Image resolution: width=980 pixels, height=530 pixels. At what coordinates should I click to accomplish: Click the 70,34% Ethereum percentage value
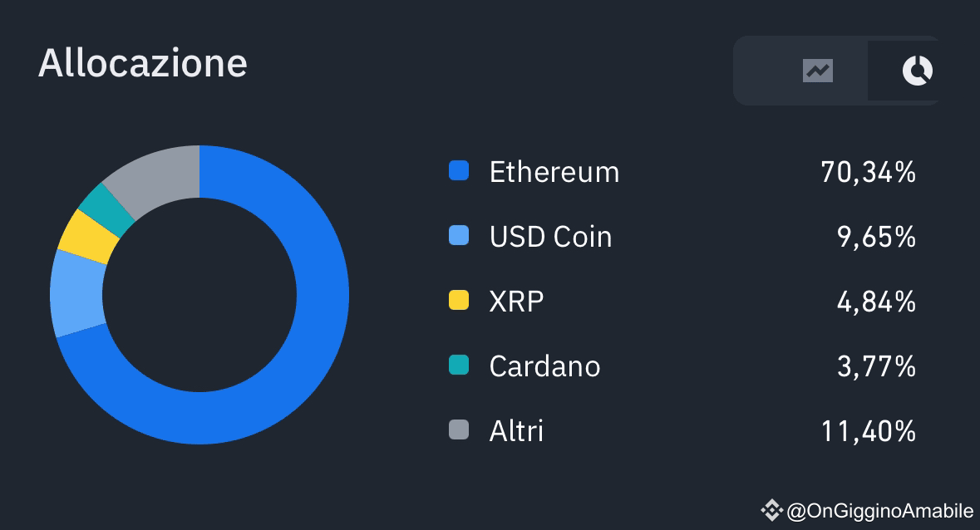(x=868, y=172)
